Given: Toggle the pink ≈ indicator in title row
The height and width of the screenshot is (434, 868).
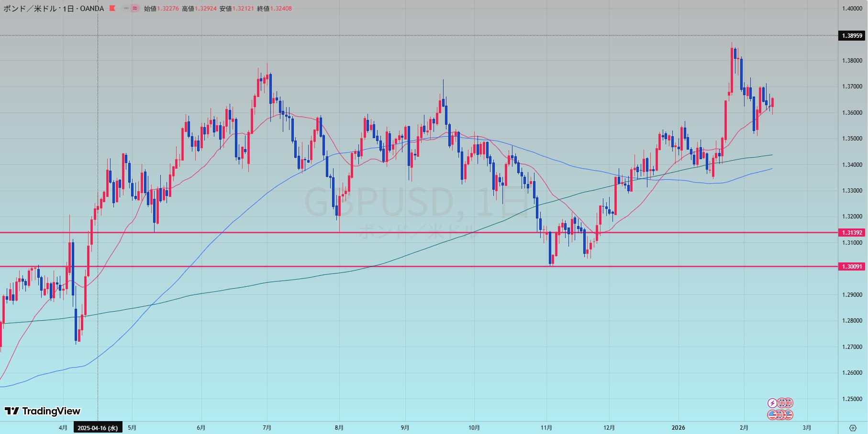Looking at the screenshot, I should [135, 8].
